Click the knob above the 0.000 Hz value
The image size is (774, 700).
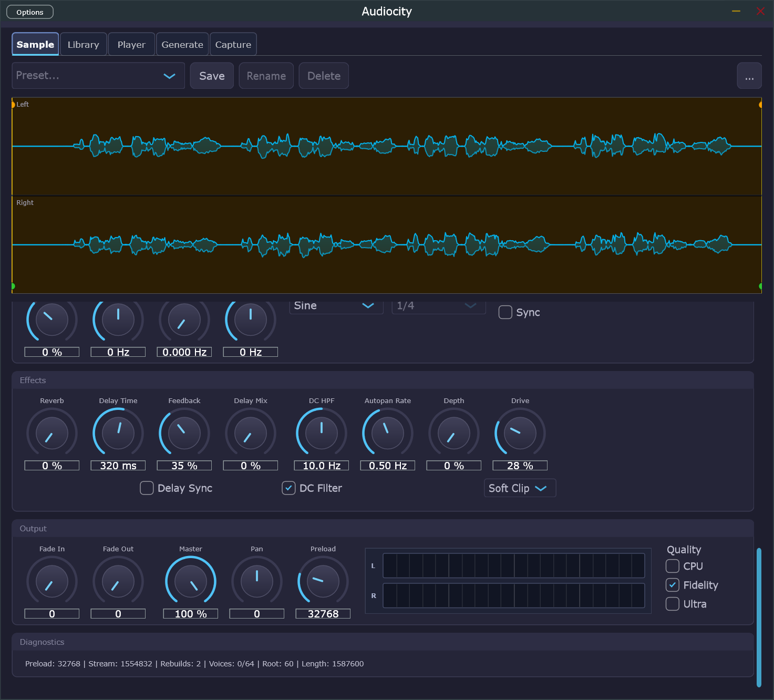pyautogui.click(x=184, y=320)
